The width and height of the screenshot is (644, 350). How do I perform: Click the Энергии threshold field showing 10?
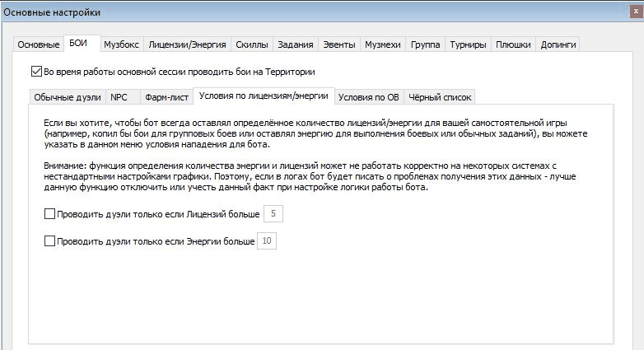coord(267,240)
